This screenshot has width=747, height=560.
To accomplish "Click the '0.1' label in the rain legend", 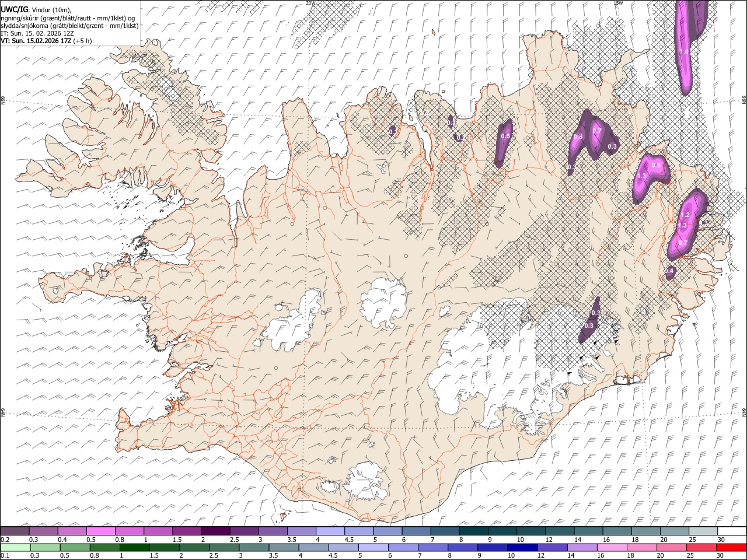I will coord(5,555).
